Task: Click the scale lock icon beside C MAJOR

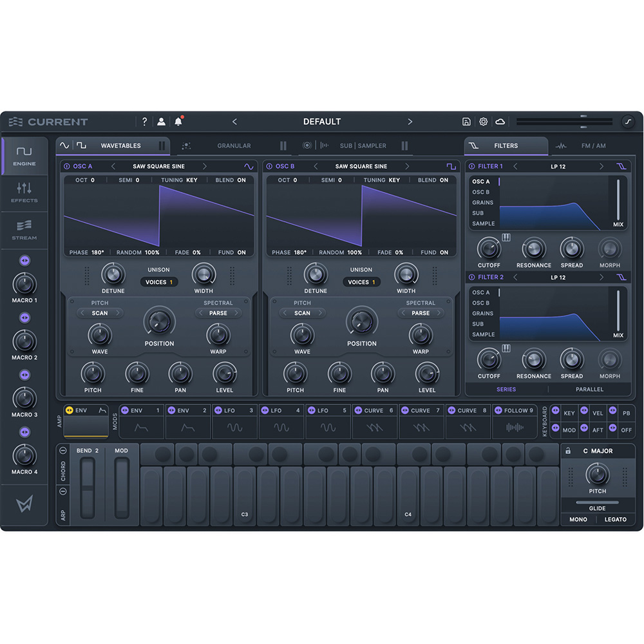Action: [x=568, y=451]
